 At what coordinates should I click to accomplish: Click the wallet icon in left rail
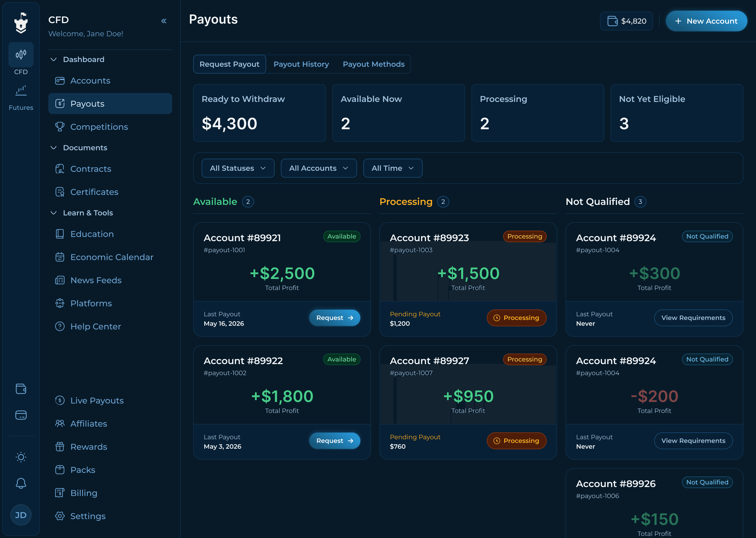pyautogui.click(x=21, y=389)
